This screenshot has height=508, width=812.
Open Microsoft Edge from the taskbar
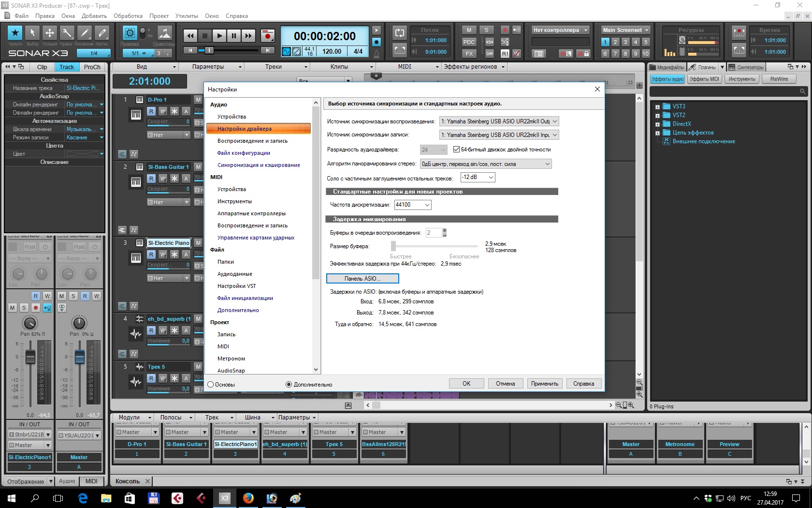tap(83, 498)
